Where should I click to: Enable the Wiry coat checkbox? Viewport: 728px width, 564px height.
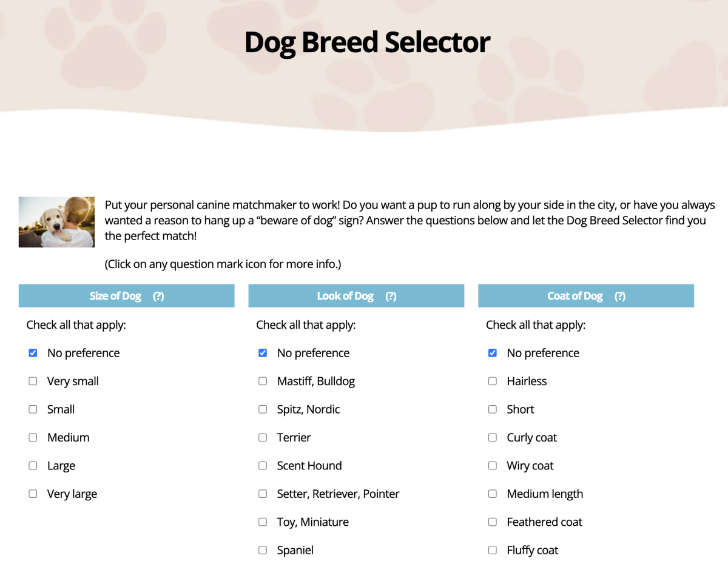coord(493,466)
